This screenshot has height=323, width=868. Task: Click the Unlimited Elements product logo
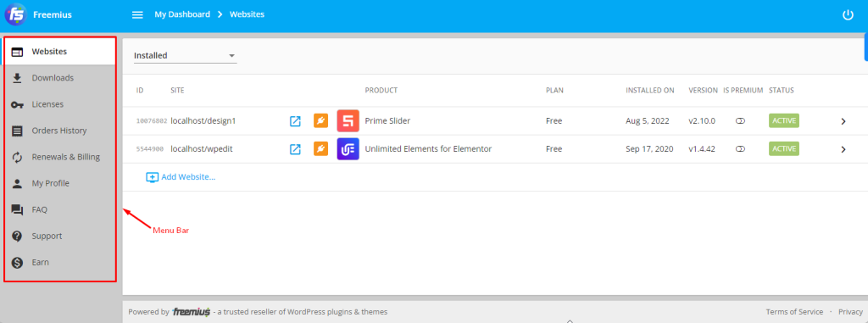(348, 149)
